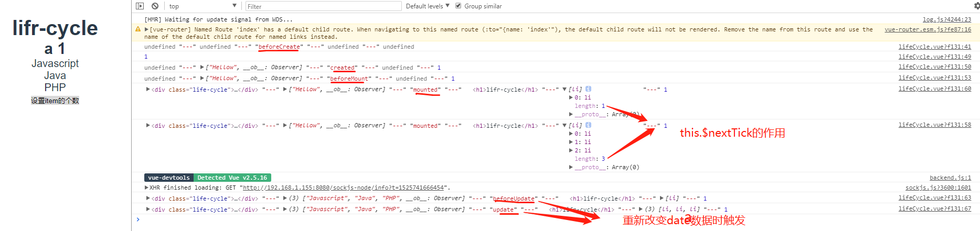Click the '设置item的个数' button on the page
The height and width of the screenshot is (231, 980).
[x=55, y=101]
